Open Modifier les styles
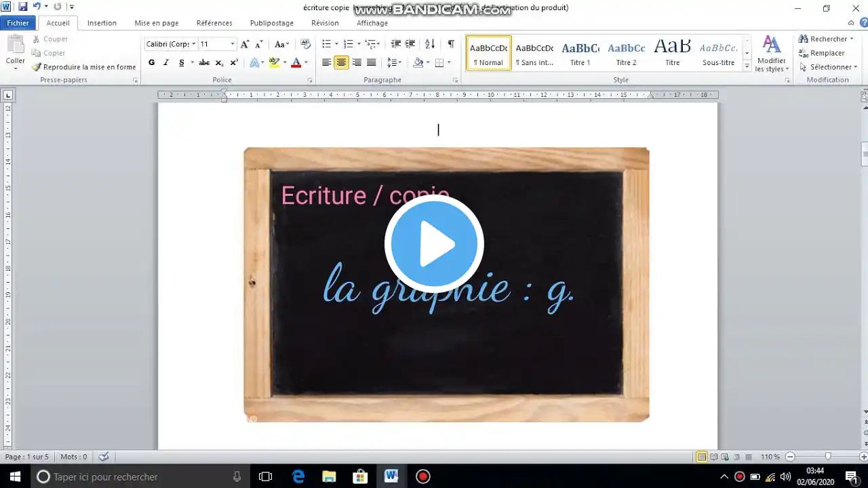 coord(771,54)
